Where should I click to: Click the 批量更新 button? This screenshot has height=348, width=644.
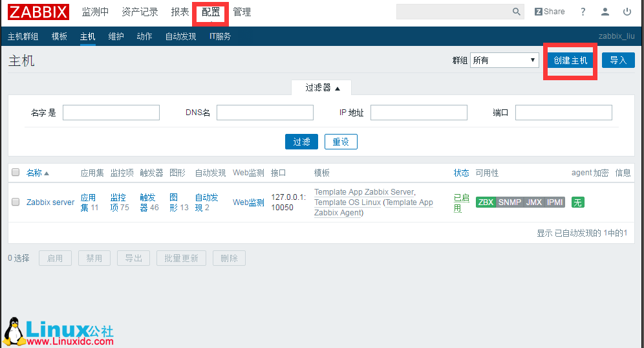click(181, 258)
